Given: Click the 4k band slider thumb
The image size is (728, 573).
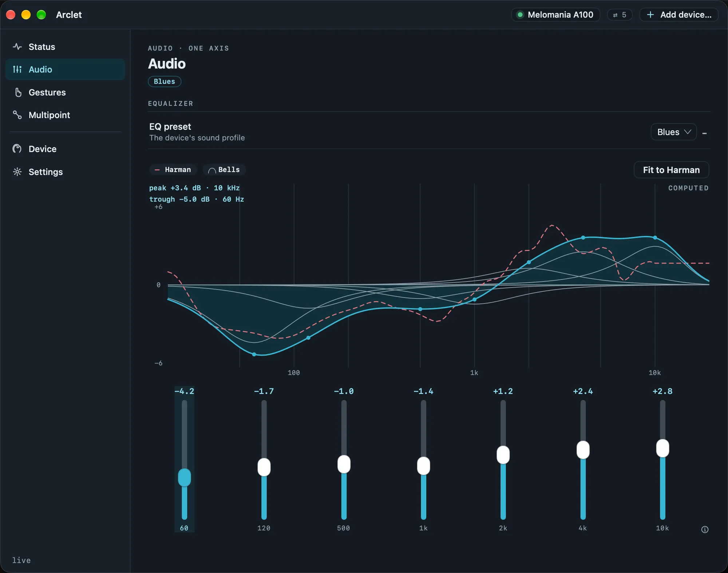Looking at the screenshot, I should [x=583, y=450].
